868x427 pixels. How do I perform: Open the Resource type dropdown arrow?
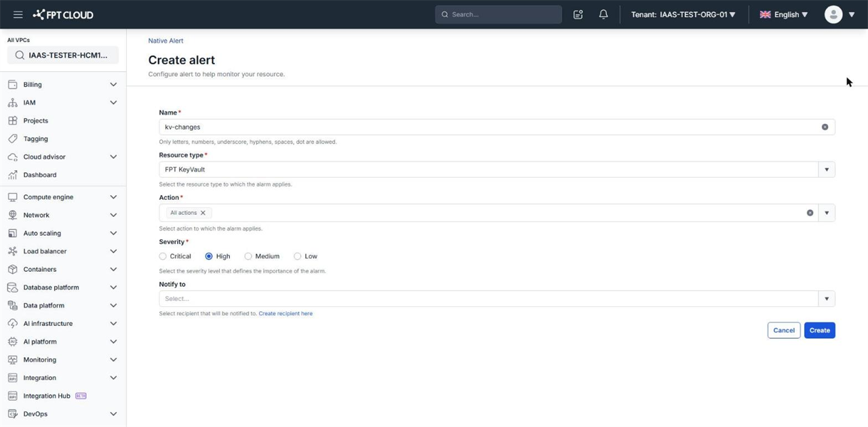click(x=827, y=169)
